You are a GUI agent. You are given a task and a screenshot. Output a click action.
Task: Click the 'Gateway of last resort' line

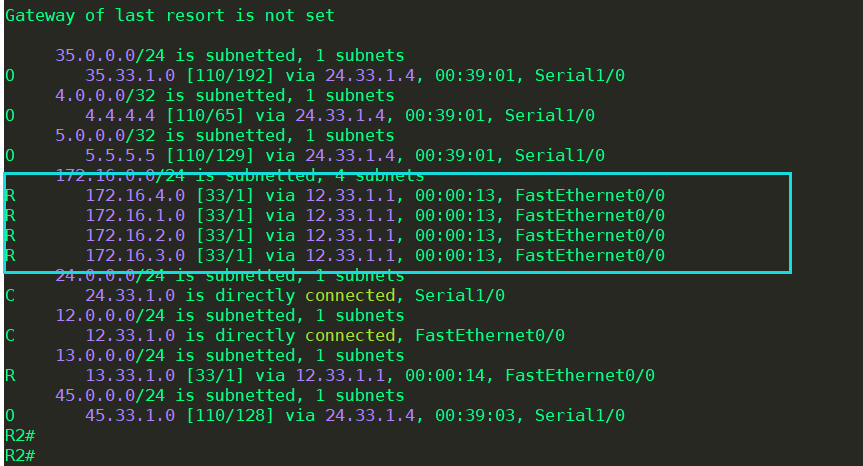170,15
